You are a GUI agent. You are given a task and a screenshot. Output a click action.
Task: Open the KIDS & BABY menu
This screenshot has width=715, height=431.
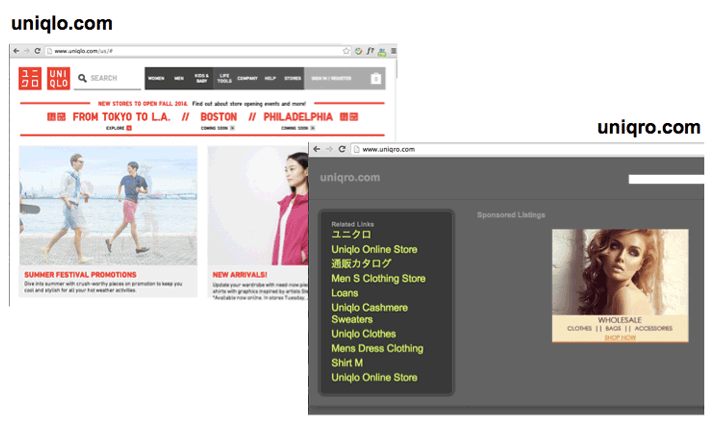click(x=202, y=78)
